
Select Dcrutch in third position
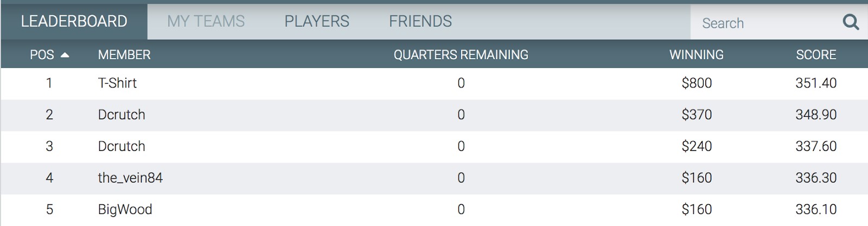tap(122, 146)
